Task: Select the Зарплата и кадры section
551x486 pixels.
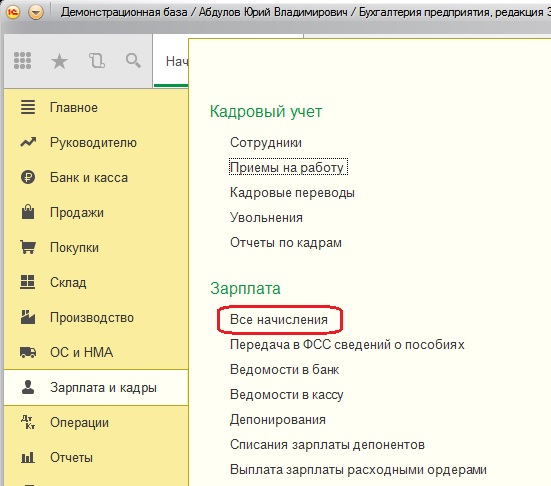Action: click(96, 387)
